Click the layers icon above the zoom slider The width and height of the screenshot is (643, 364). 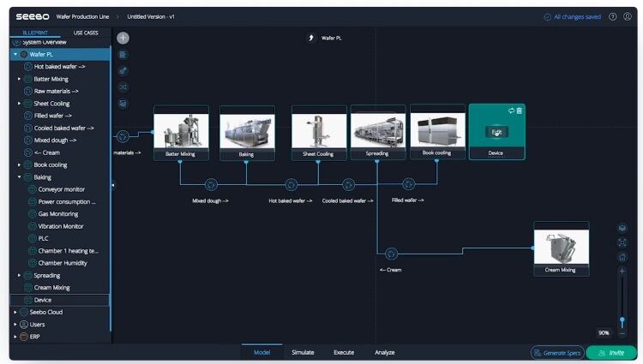pyautogui.click(x=622, y=228)
